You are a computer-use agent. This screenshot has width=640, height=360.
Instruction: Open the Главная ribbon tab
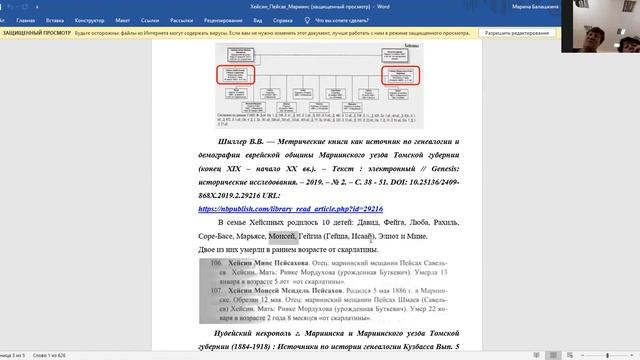[x=25, y=20]
